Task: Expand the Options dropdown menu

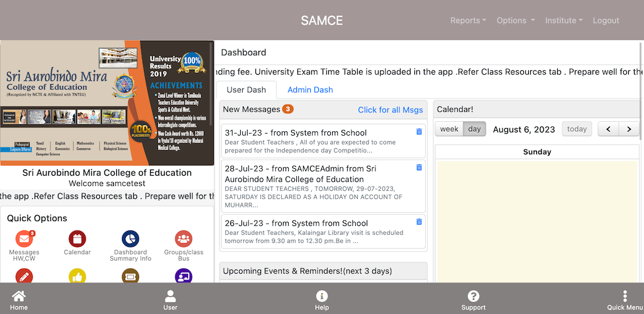Action: [516, 21]
